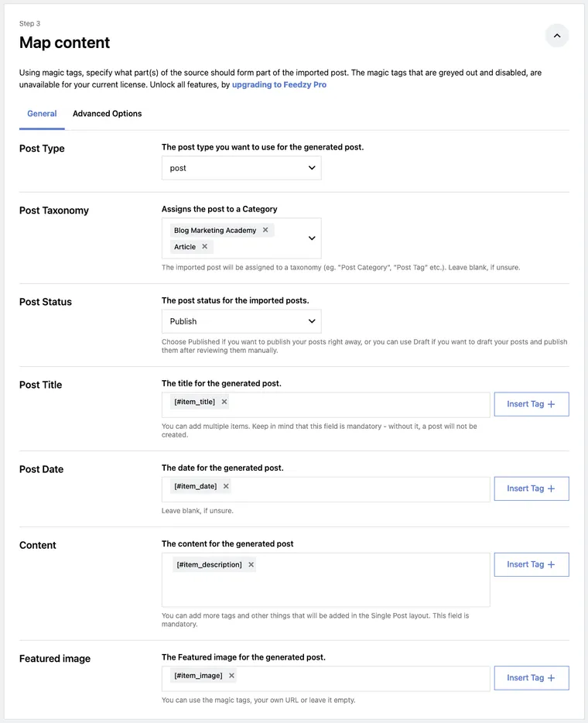The width and height of the screenshot is (588, 723).
Task: Remove the [#item_title] magic tag
Action: point(224,402)
